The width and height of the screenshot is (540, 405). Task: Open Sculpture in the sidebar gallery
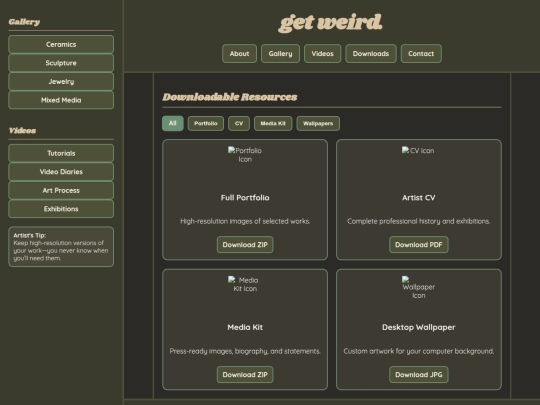(x=61, y=63)
